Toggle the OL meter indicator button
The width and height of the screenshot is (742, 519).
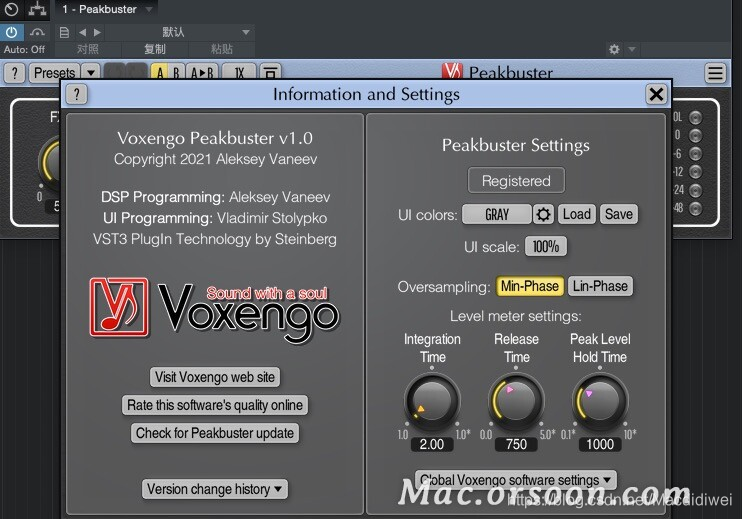(x=695, y=117)
